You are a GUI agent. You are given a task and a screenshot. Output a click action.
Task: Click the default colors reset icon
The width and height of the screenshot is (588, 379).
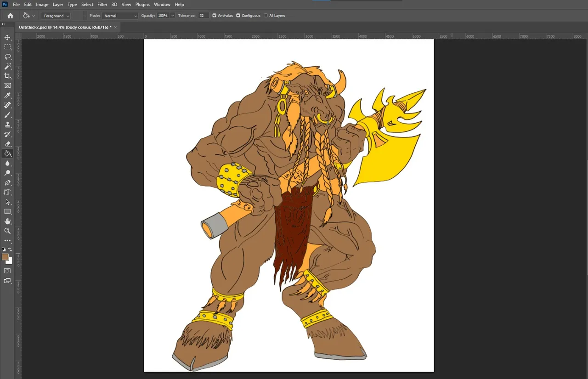click(4, 249)
